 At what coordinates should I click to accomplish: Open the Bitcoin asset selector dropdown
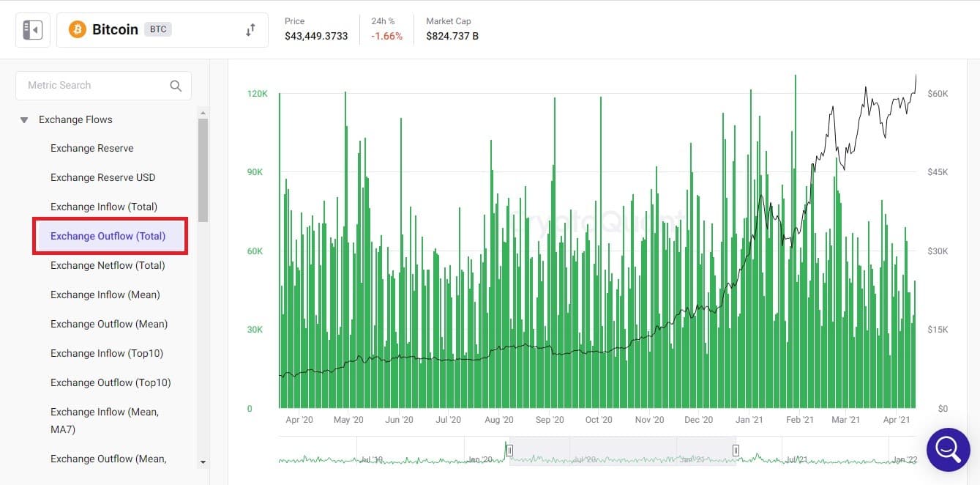pos(162,30)
